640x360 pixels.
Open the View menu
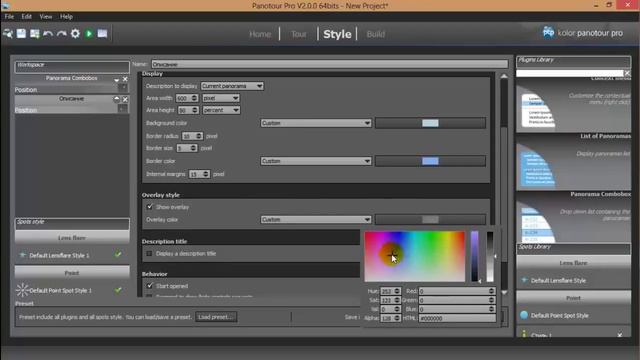[x=46, y=17]
